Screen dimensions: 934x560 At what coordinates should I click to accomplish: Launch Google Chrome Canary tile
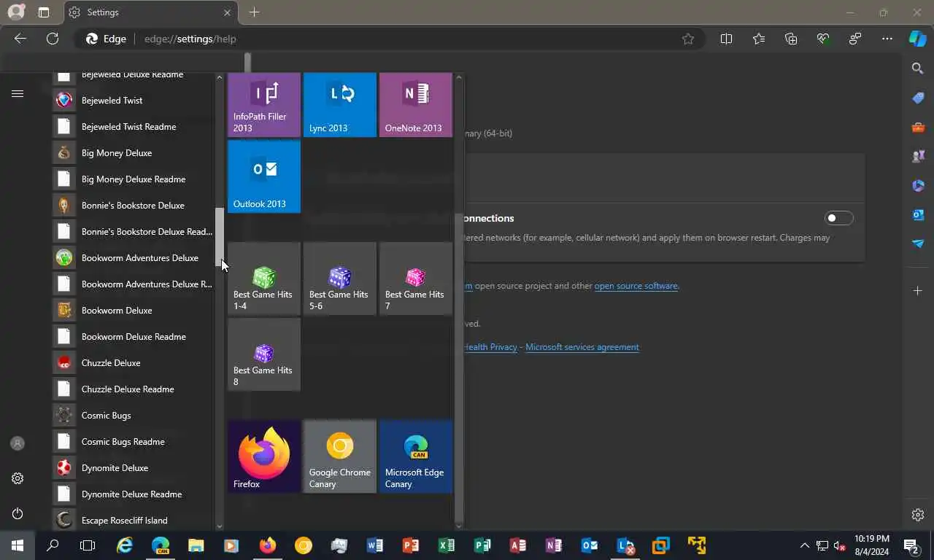tap(340, 456)
